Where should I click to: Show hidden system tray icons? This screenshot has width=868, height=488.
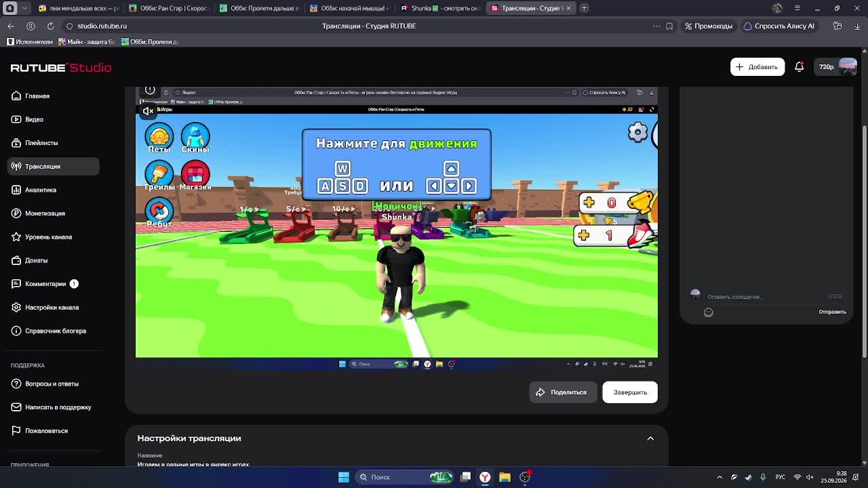(x=719, y=477)
